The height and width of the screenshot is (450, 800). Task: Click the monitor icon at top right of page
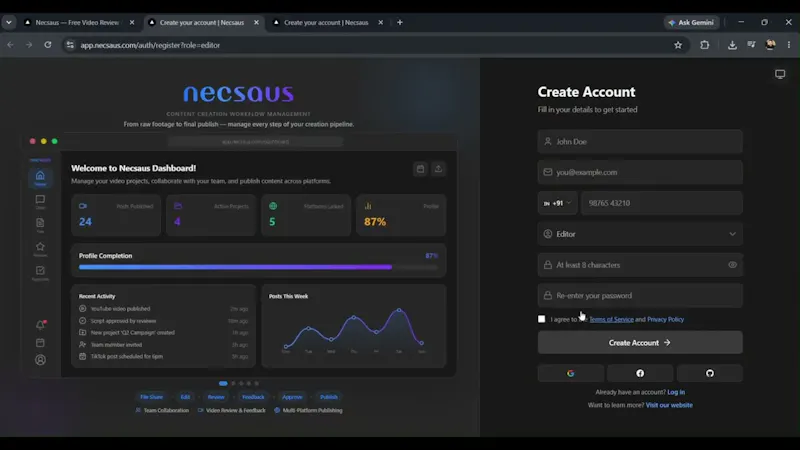(x=780, y=74)
